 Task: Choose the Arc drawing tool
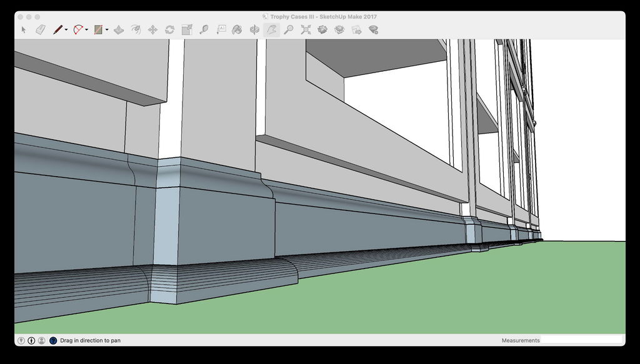pos(77,29)
